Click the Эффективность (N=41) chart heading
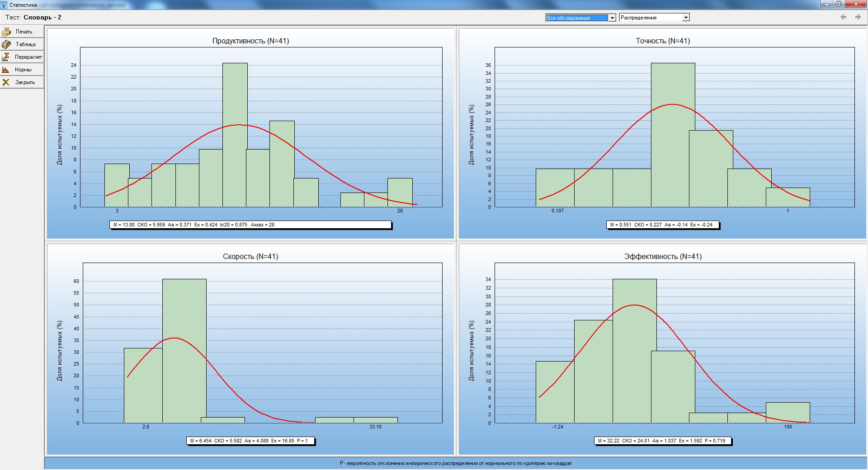Image resolution: width=868 pixels, height=470 pixels. click(663, 256)
